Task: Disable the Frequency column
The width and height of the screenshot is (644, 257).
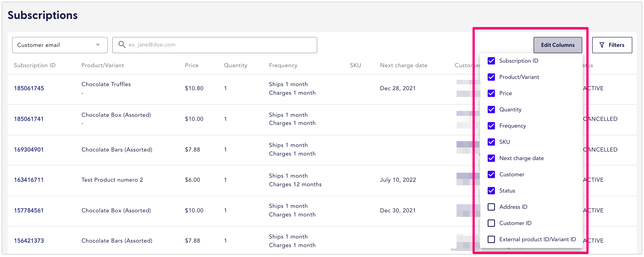Action: (491, 126)
